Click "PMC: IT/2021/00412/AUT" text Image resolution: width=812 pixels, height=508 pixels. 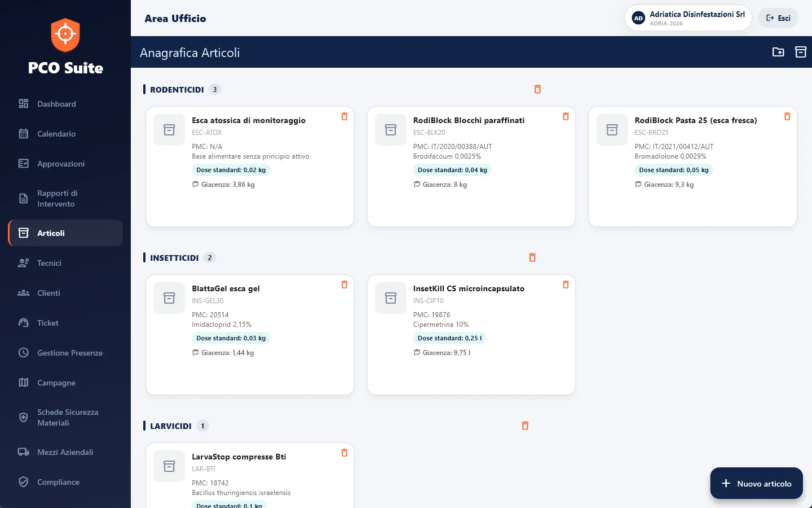(x=674, y=146)
